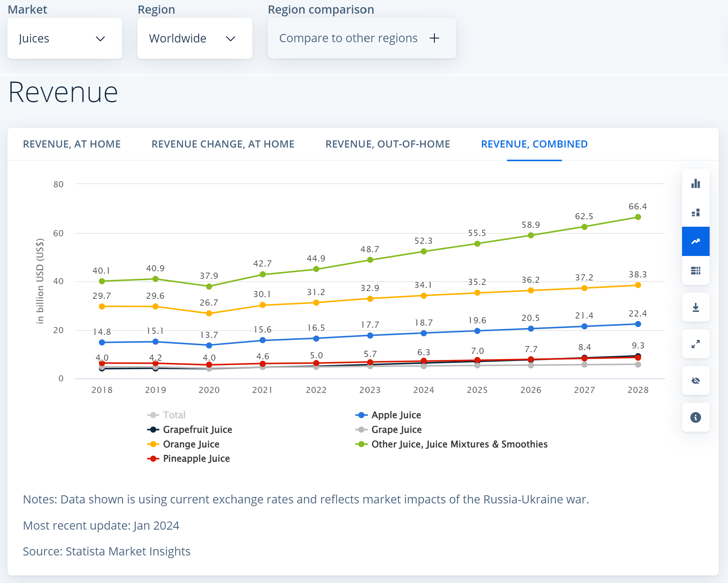
Task: Show data as table grid icon
Action: [696, 271]
